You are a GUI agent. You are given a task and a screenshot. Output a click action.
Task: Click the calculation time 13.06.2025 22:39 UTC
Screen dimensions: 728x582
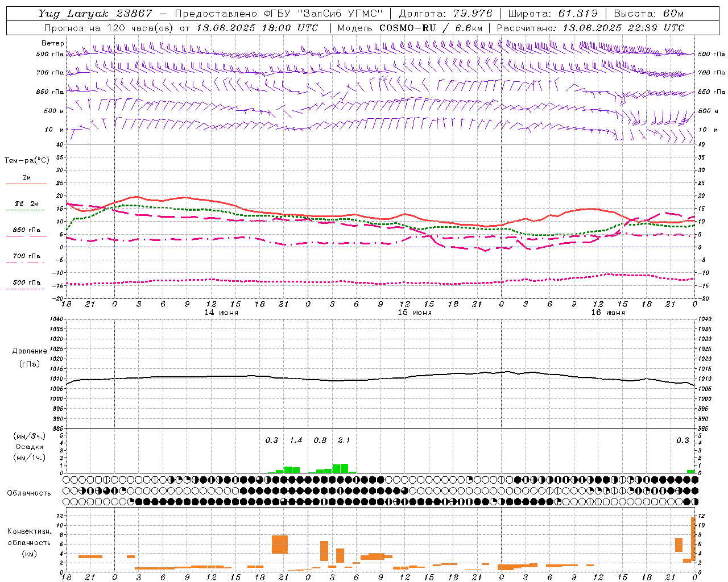(623, 28)
